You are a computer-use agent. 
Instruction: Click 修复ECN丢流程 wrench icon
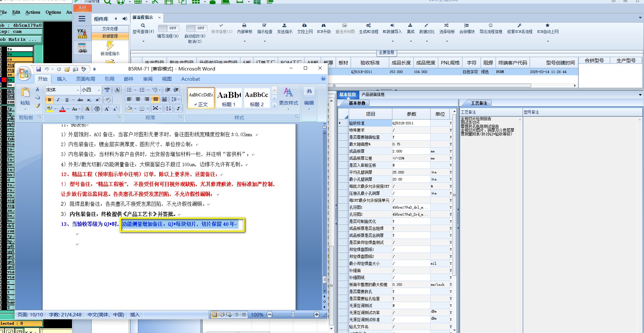click(x=519, y=25)
